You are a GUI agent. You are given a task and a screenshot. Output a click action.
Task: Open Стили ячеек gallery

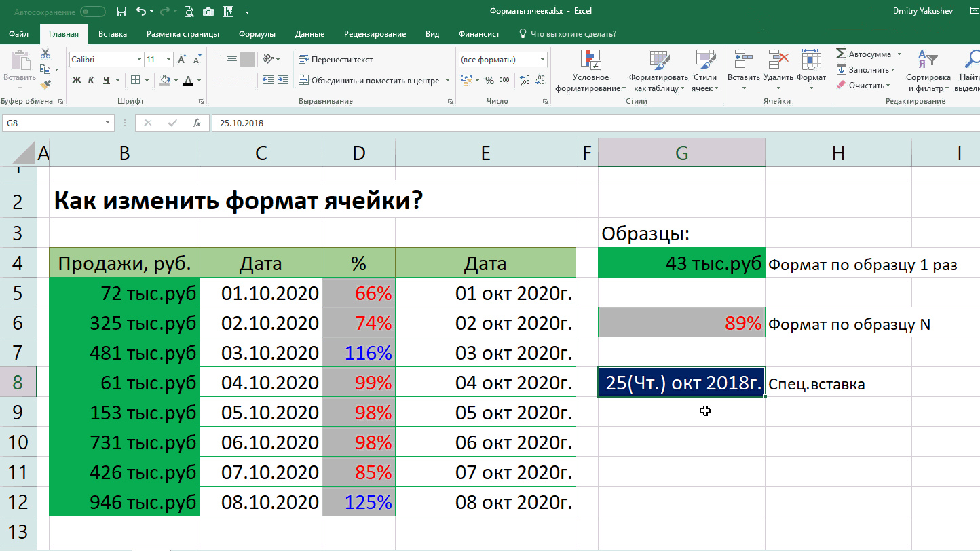click(x=705, y=71)
